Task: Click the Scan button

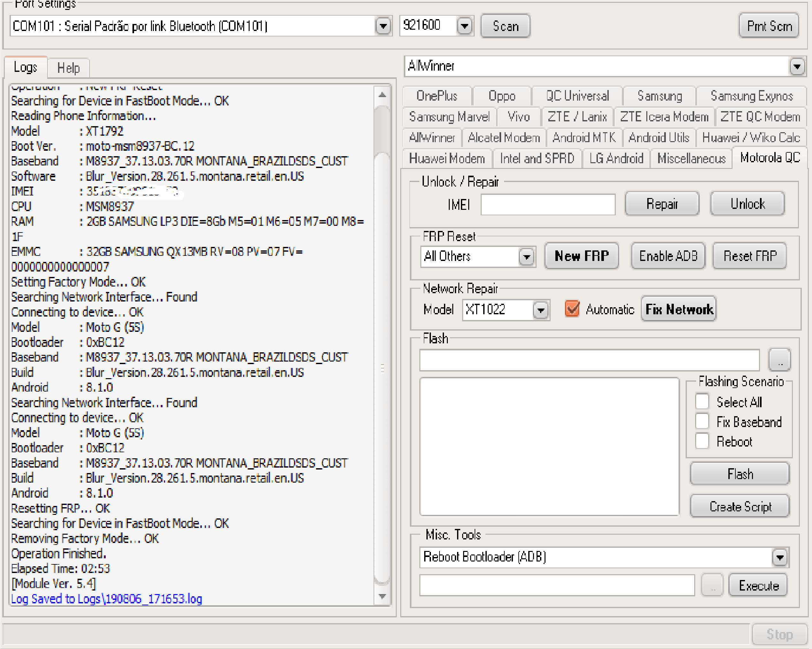Action: [506, 26]
